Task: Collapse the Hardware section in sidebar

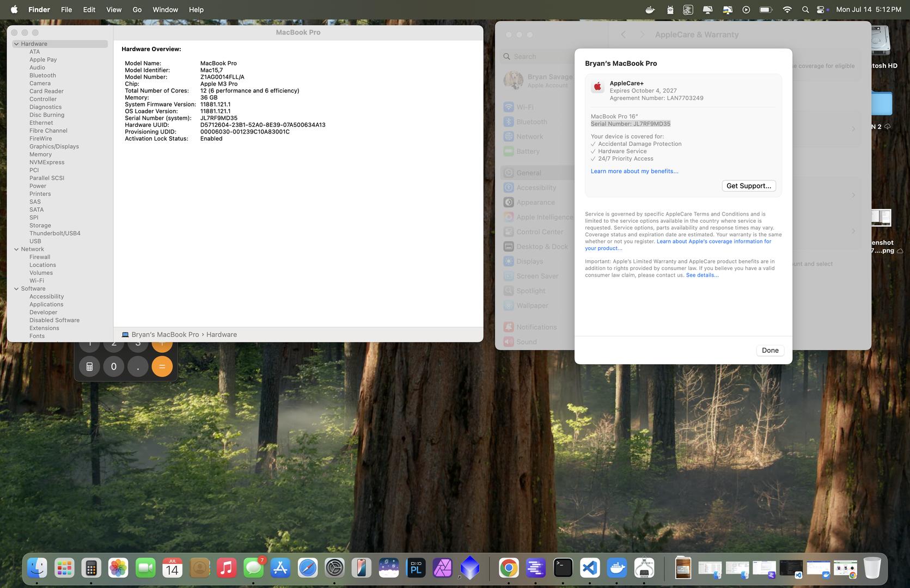Action: point(16,44)
